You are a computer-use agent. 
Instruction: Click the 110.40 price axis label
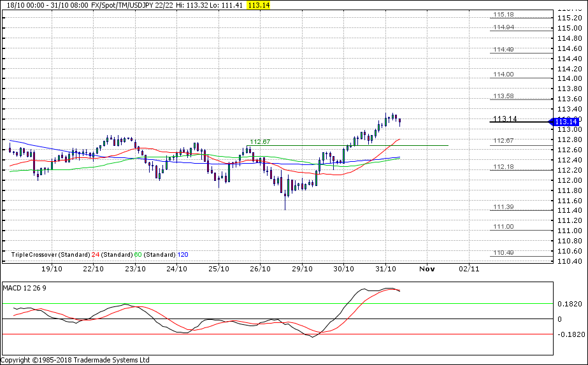tap(570, 261)
